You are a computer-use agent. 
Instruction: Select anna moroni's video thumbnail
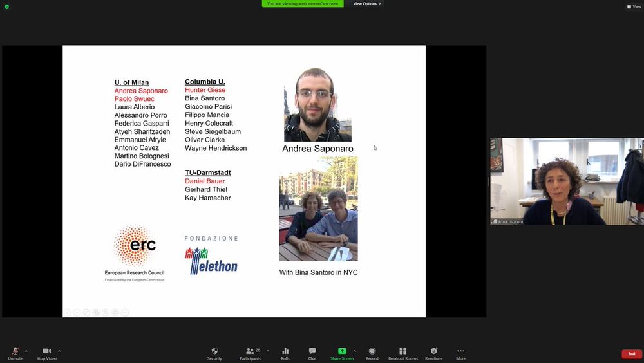[567, 181]
